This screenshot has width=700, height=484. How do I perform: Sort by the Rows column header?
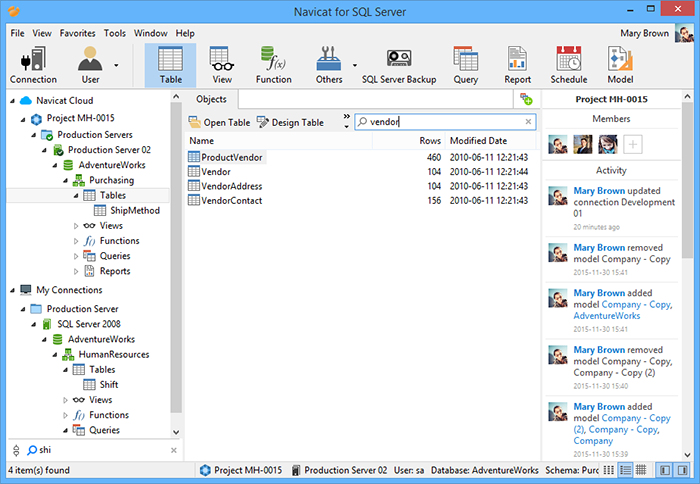click(409, 141)
